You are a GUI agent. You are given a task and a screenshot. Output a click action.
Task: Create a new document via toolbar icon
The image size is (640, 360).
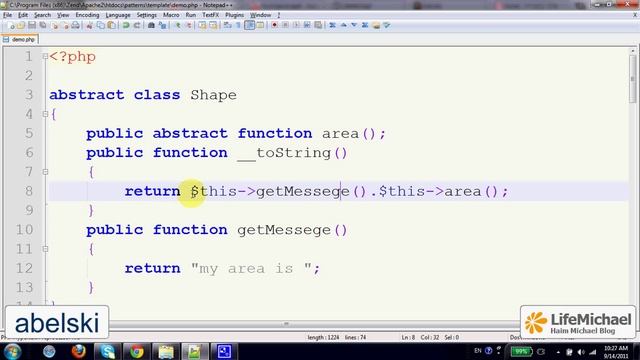(11, 25)
